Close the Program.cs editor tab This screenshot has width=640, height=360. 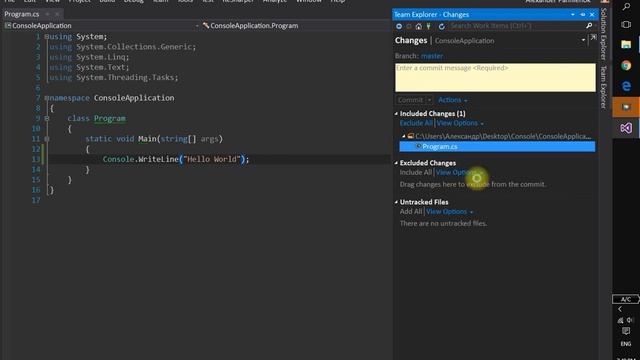click(x=57, y=14)
